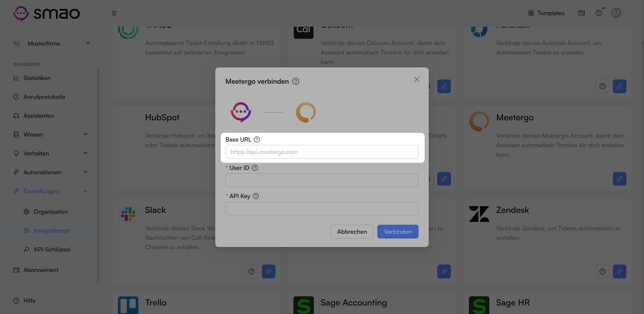
Task: Toggle the sidebar collapse menu icon
Action: point(114,13)
